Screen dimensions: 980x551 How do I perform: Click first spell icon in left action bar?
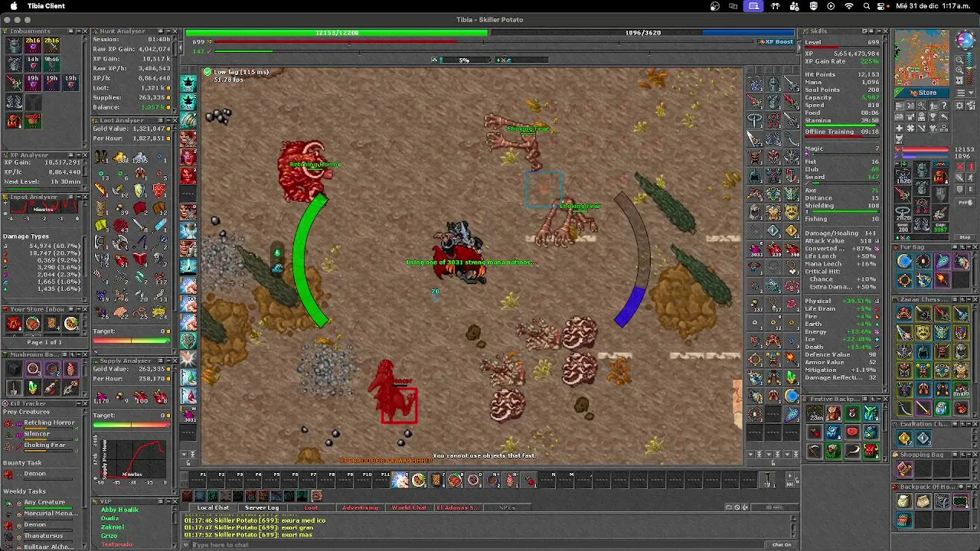coord(188,82)
